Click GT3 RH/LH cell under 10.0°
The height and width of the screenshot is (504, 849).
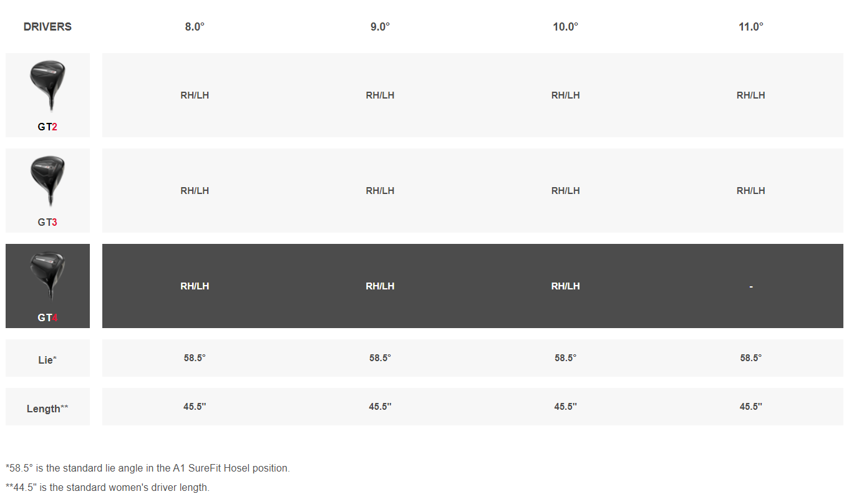pyautogui.click(x=565, y=191)
